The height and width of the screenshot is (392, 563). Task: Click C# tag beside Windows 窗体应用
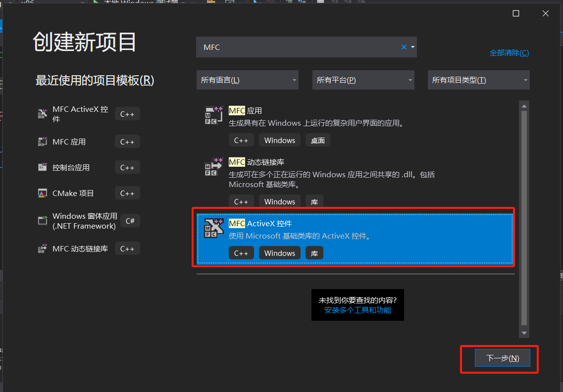click(x=130, y=221)
